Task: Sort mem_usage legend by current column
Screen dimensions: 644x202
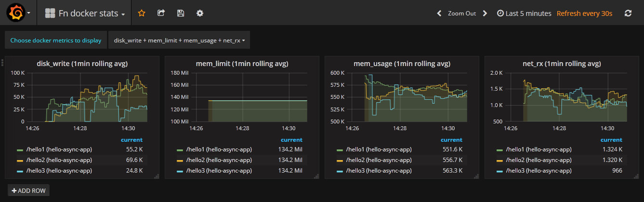Action: pyautogui.click(x=452, y=140)
